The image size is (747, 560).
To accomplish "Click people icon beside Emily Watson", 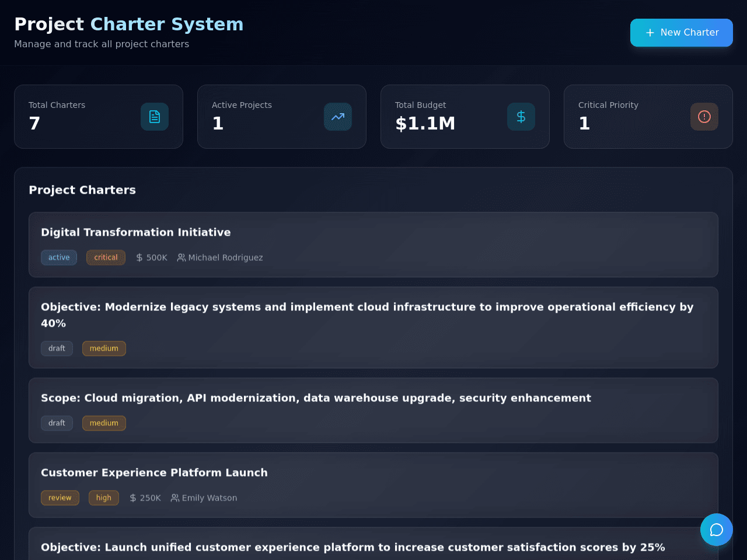I will click(x=175, y=498).
